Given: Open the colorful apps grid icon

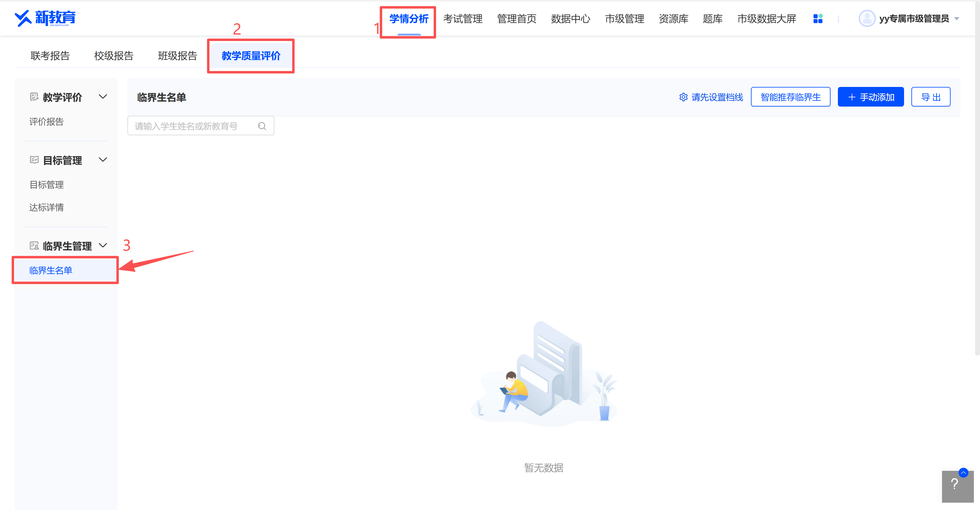Looking at the screenshot, I should pyautogui.click(x=818, y=19).
